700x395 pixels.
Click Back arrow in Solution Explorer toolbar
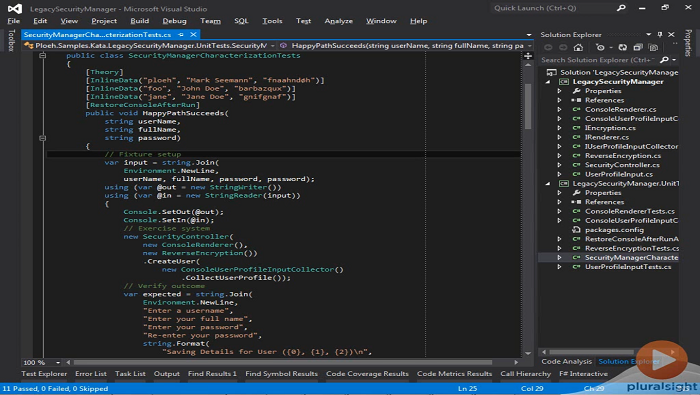[548, 47]
